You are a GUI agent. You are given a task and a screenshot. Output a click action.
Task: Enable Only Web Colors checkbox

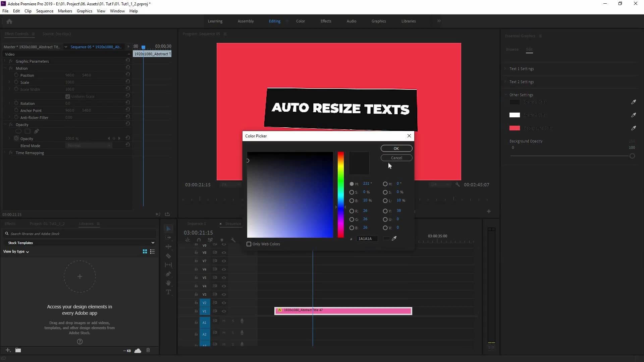249,244
